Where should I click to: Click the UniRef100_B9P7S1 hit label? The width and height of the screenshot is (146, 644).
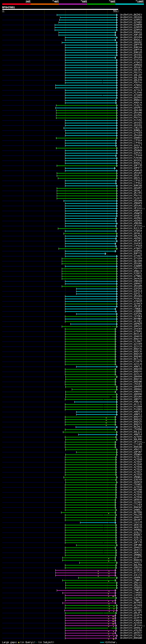pos(131,253)
